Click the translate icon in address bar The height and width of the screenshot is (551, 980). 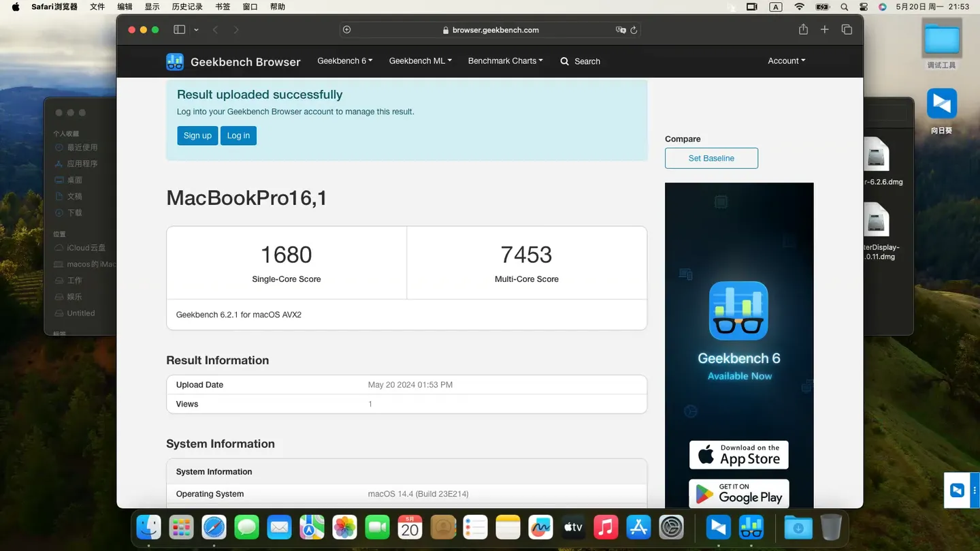coord(620,30)
